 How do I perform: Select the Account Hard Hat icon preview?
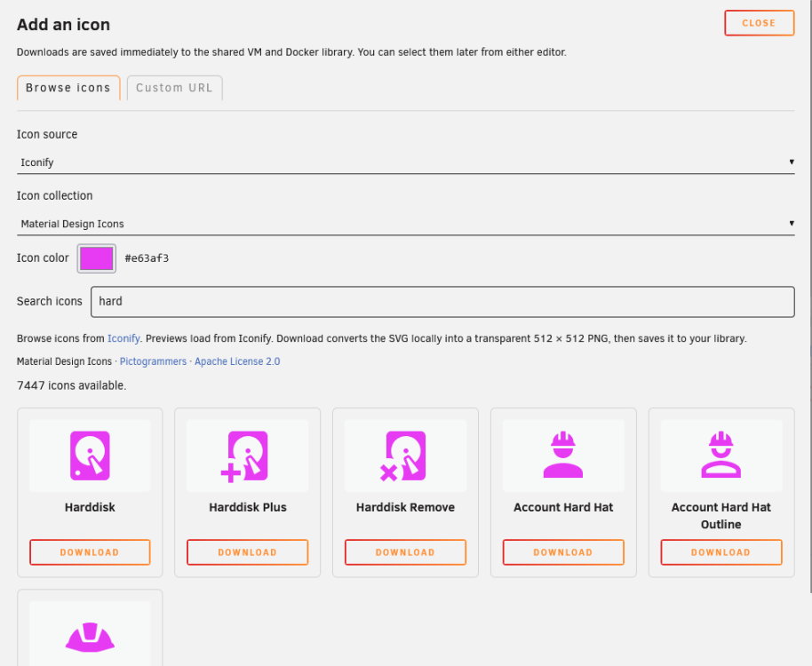coord(563,456)
